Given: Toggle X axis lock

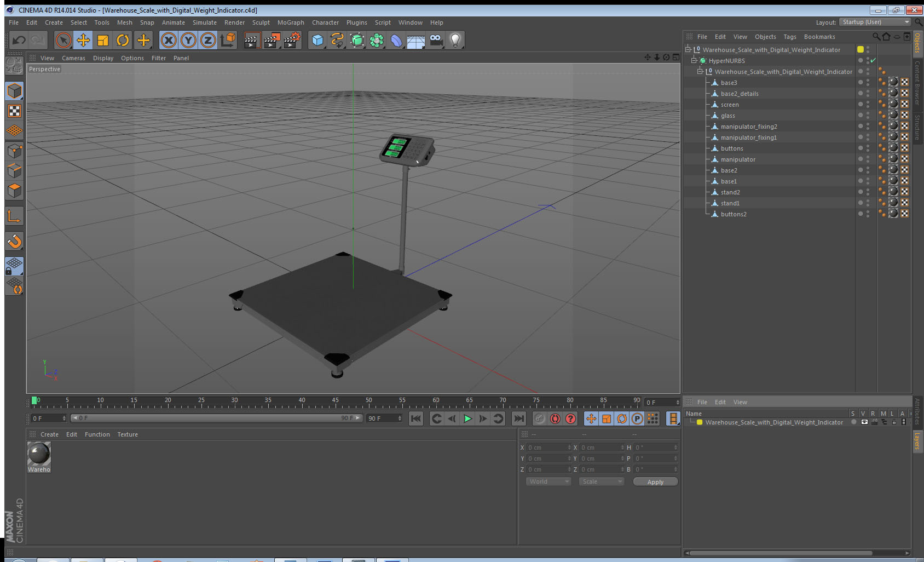Looking at the screenshot, I should coord(169,40).
